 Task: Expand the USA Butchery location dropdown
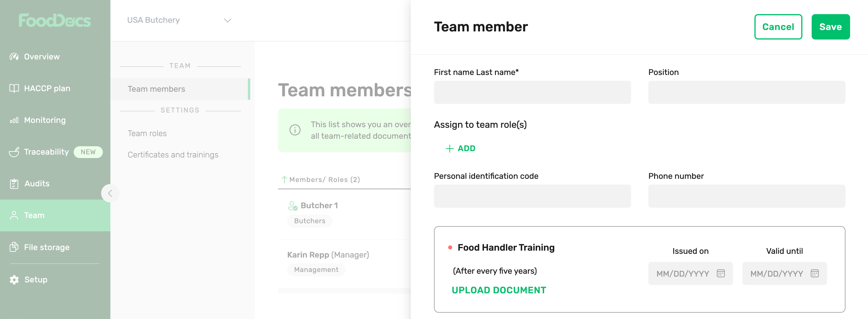click(227, 20)
